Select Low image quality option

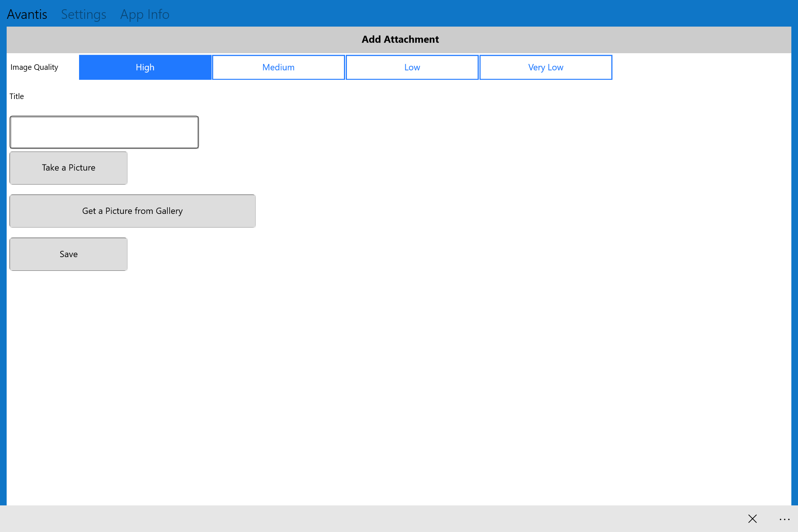[x=412, y=67]
